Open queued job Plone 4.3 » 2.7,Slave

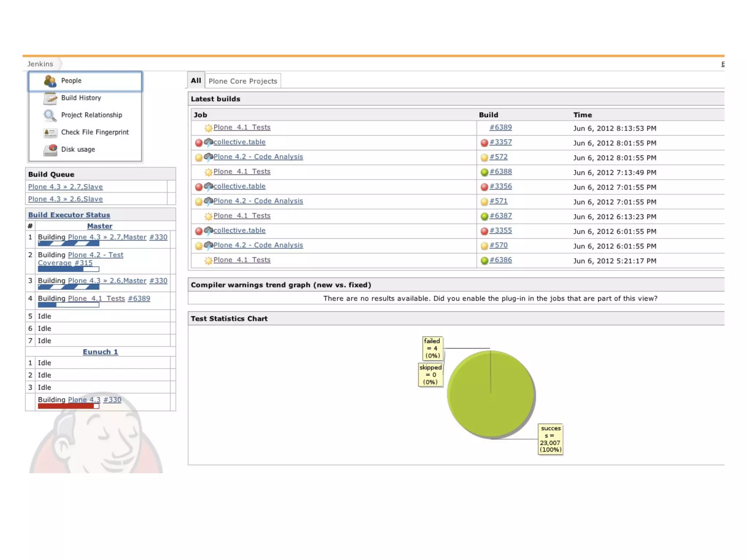[65, 187]
